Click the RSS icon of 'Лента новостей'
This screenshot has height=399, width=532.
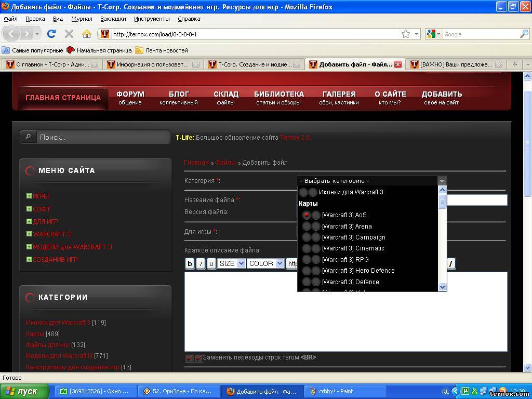139,50
